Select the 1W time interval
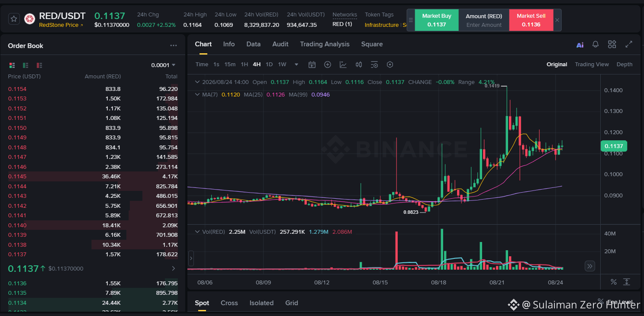 click(x=282, y=64)
